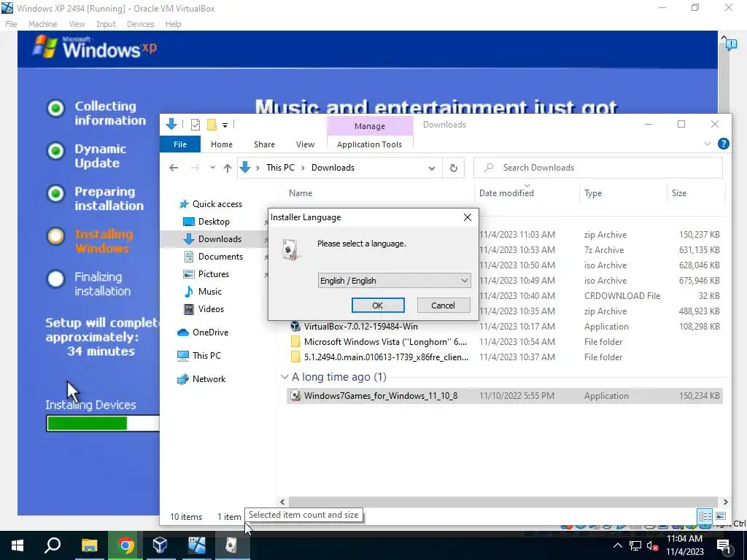Select the 5.1.2494.0.main folder
The image size is (747, 560).
pyautogui.click(x=386, y=357)
